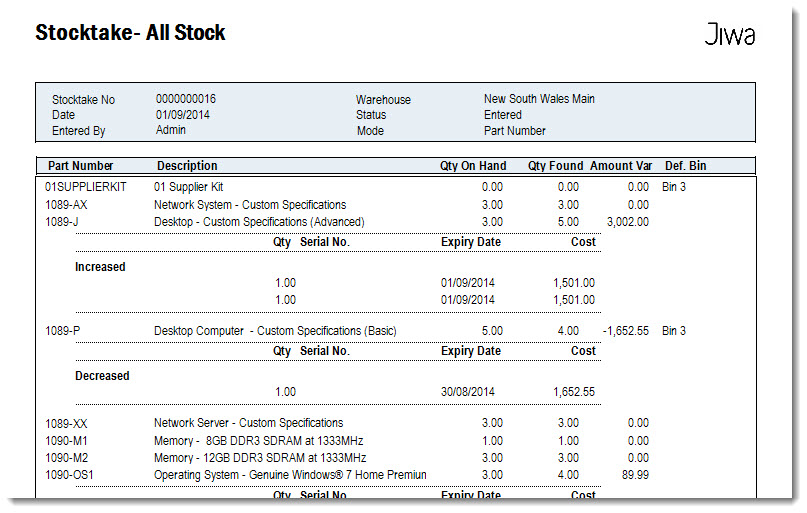
Task: Click 'Desktop Computer - Custom Specifications (Basic)'
Action: [x=275, y=331]
